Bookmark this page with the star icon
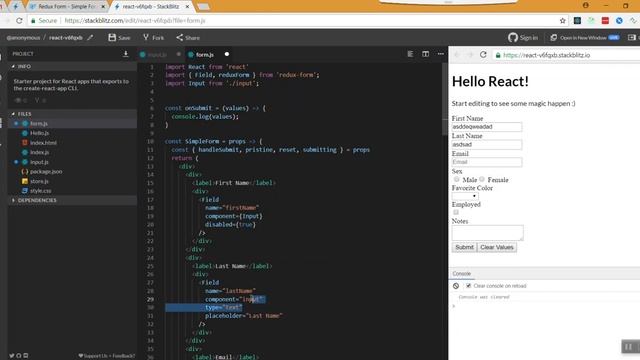640x360 pixels. [x=562, y=20]
